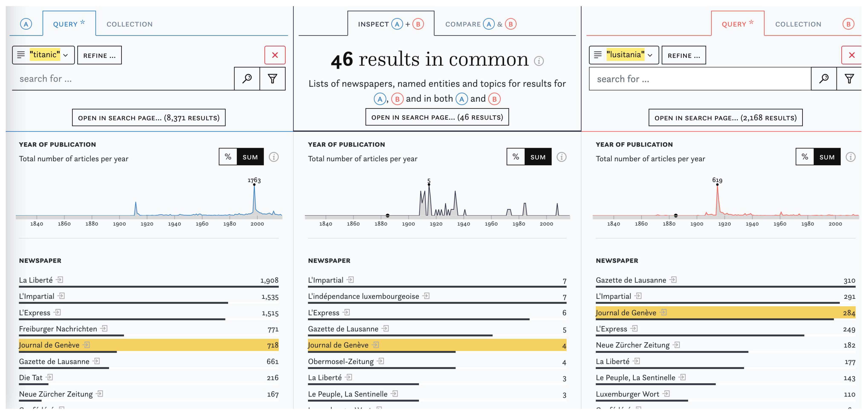Click the info icon beside results in common
868x416 pixels.
[539, 61]
